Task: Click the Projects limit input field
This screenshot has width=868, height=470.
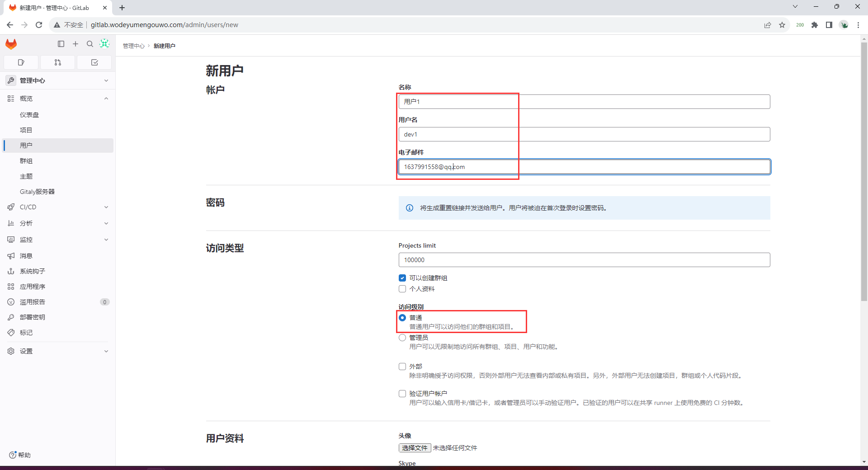Action: coord(584,260)
